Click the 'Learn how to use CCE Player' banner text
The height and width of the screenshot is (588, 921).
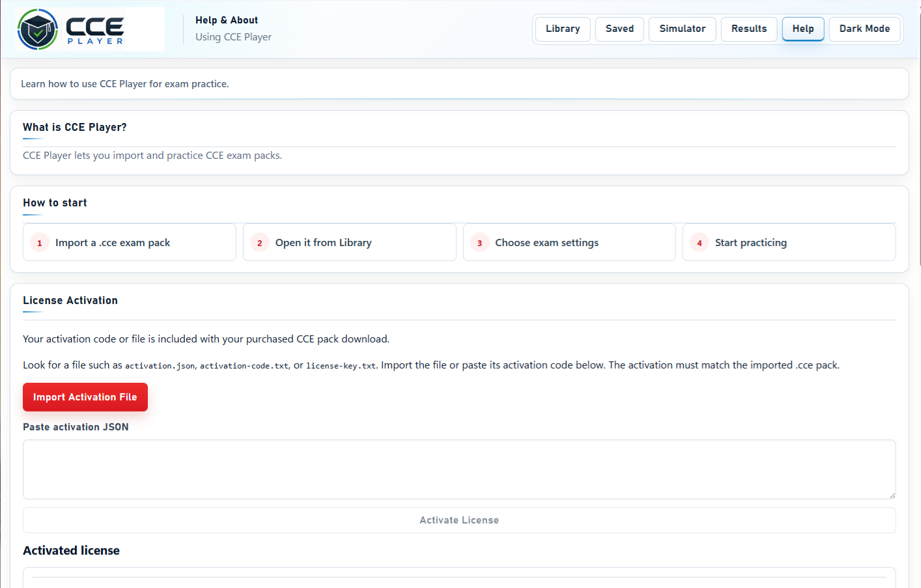pyautogui.click(x=125, y=84)
